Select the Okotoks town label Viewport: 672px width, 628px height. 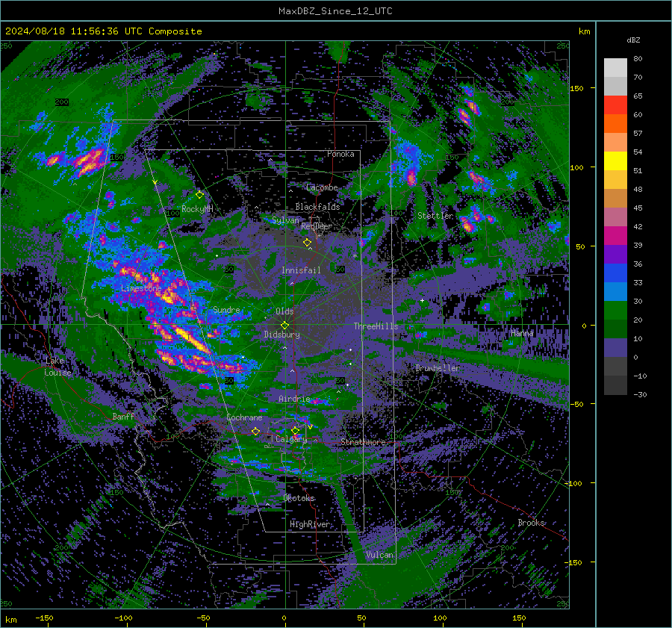299,498
